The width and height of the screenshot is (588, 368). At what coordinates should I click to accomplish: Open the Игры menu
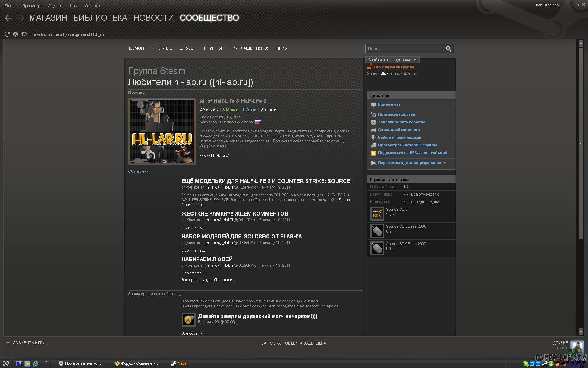(73, 6)
